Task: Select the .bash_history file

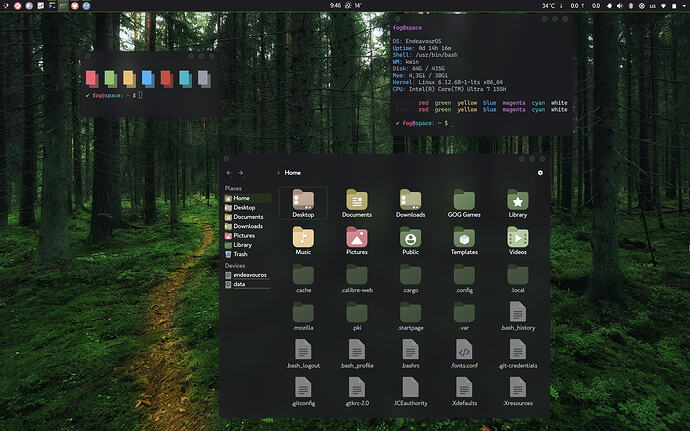Action: tap(518, 316)
